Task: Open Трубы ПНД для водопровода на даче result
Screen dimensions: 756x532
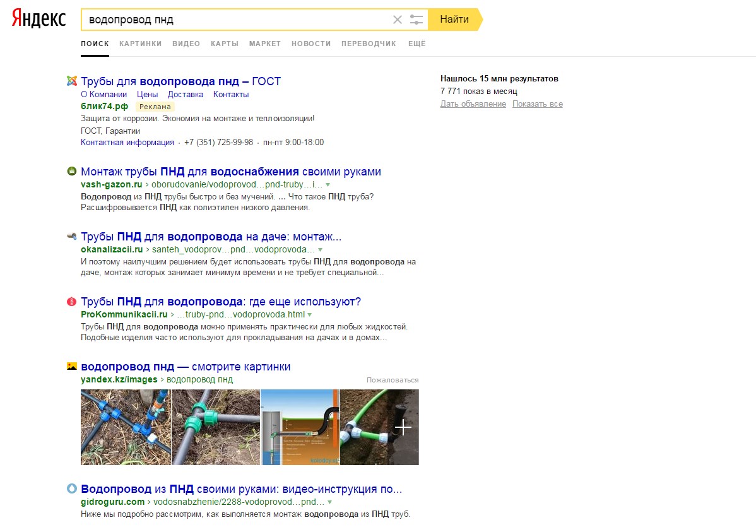Action: point(211,236)
